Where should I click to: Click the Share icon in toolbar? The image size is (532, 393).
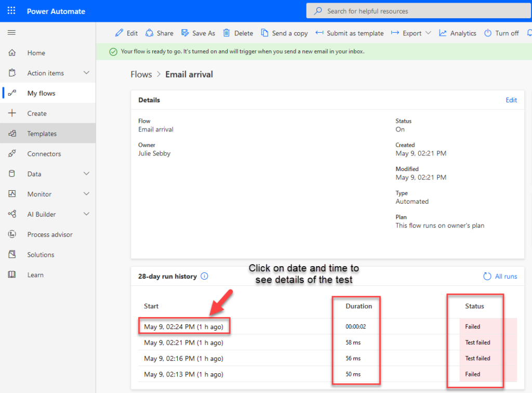coord(149,33)
